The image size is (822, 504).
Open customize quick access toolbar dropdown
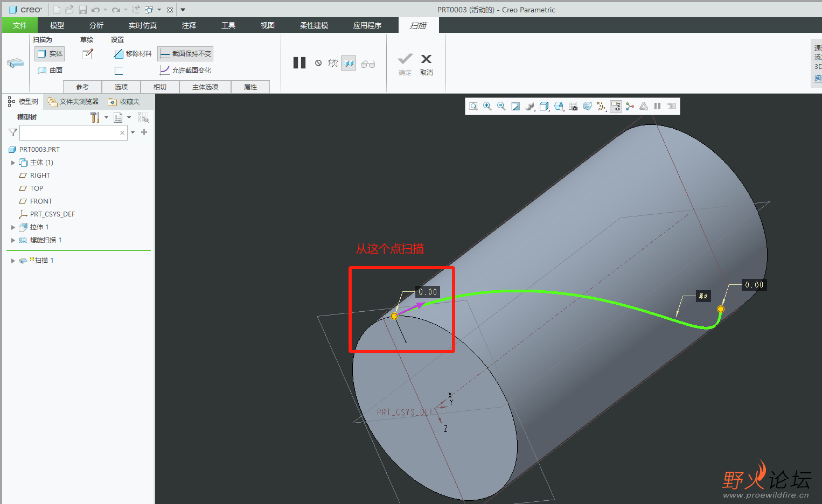(183, 10)
